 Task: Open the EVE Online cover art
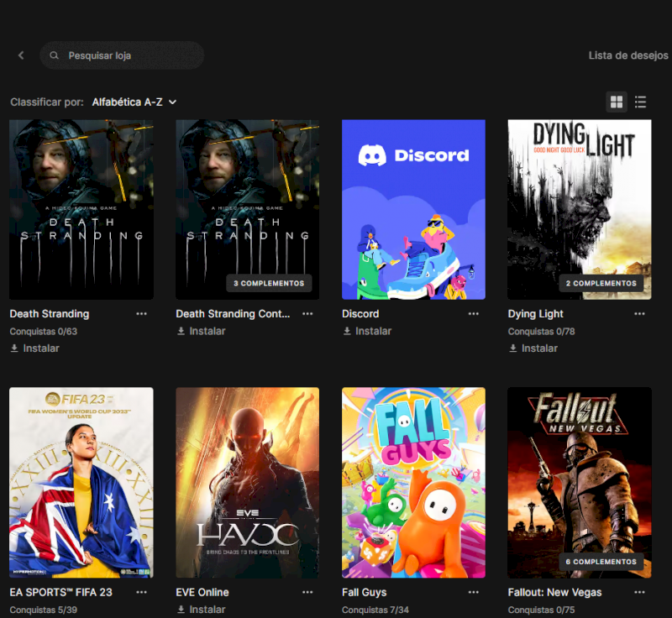(247, 483)
